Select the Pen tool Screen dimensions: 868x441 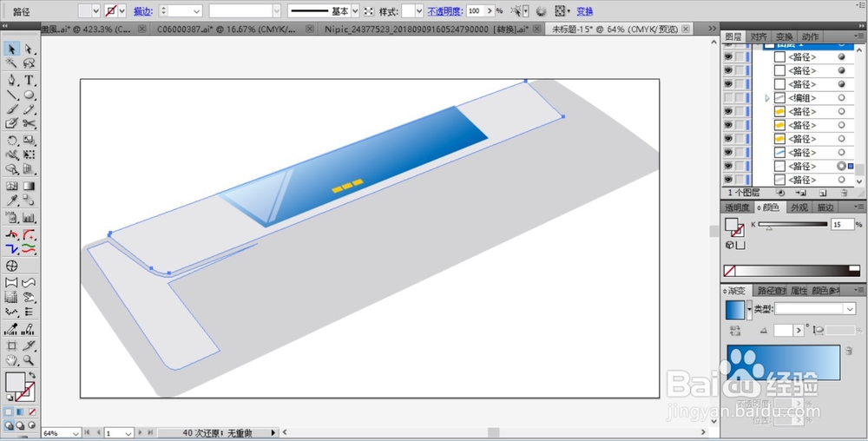pyautogui.click(x=11, y=81)
